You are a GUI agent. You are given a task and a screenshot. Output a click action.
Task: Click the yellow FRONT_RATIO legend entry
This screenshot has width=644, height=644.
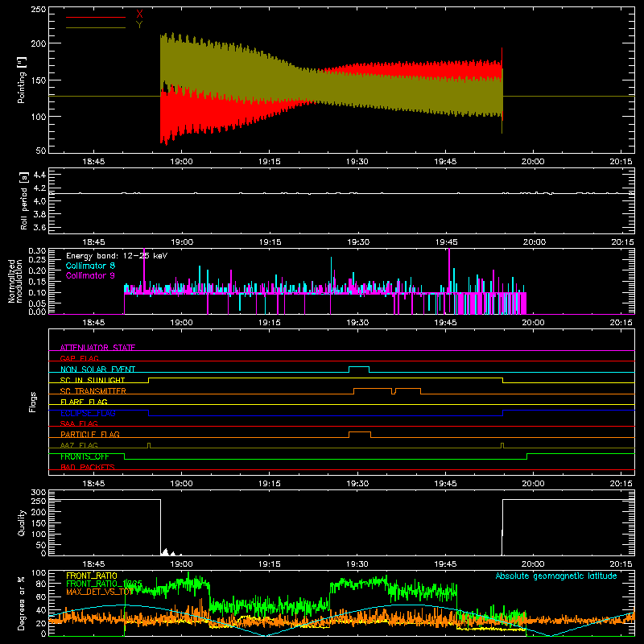pyautogui.click(x=92, y=576)
